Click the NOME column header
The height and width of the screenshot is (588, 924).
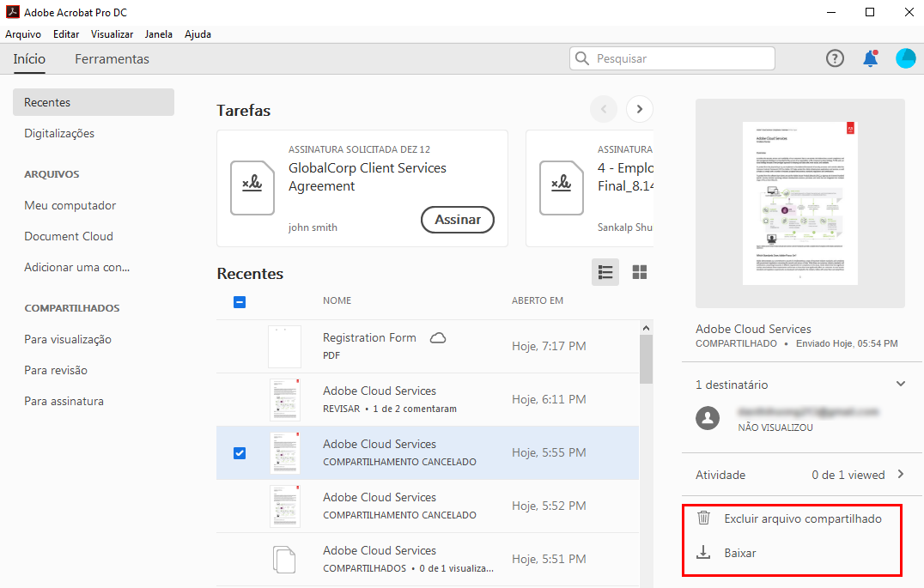[337, 300]
